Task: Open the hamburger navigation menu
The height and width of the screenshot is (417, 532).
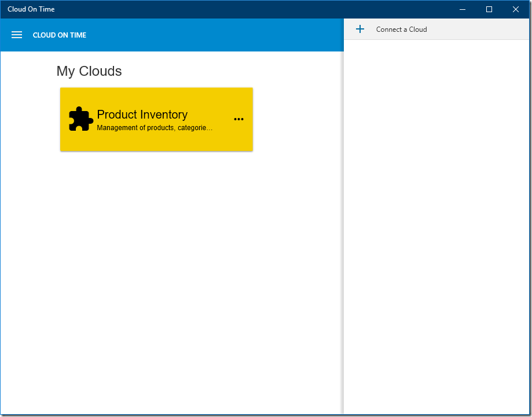Action: [x=17, y=35]
